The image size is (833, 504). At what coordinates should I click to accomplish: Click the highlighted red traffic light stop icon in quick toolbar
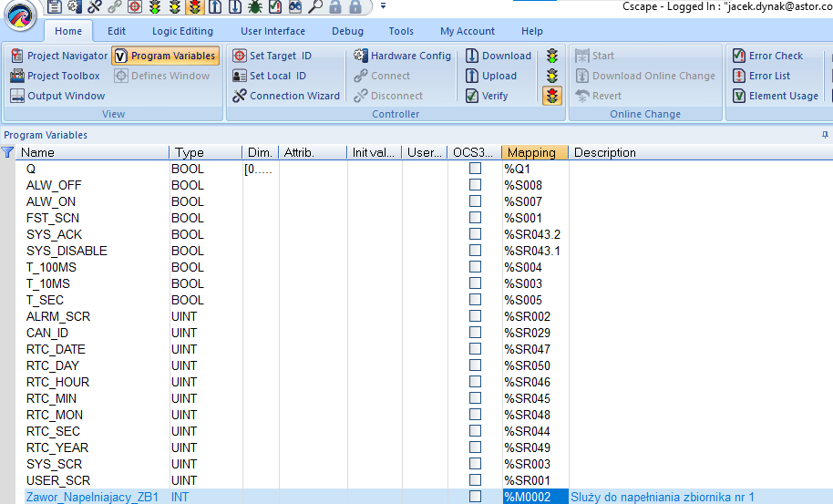[195, 6]
